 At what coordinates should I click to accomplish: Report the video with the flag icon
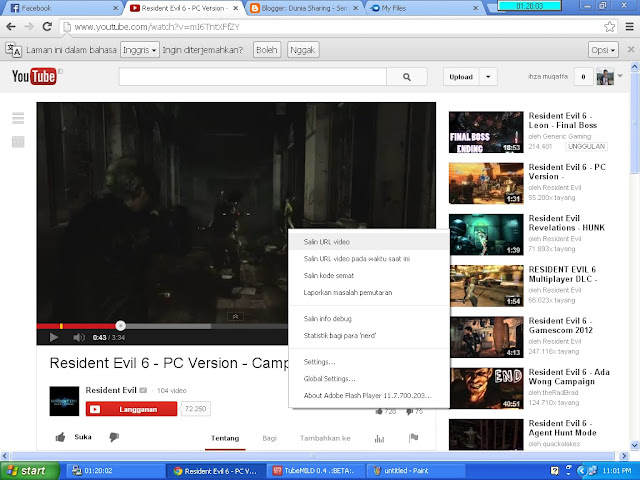click(413, 438)
